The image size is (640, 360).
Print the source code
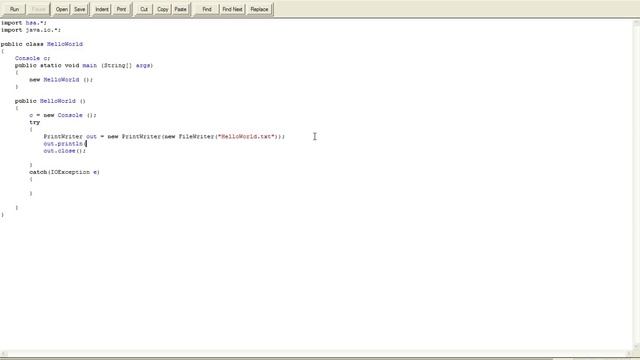click(x=121, y=9)
